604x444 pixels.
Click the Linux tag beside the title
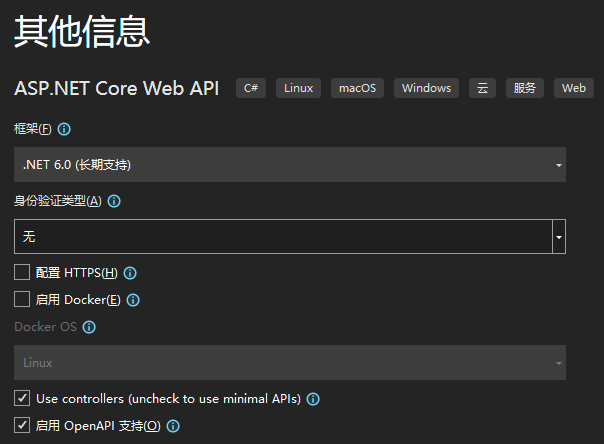point(299,88)
